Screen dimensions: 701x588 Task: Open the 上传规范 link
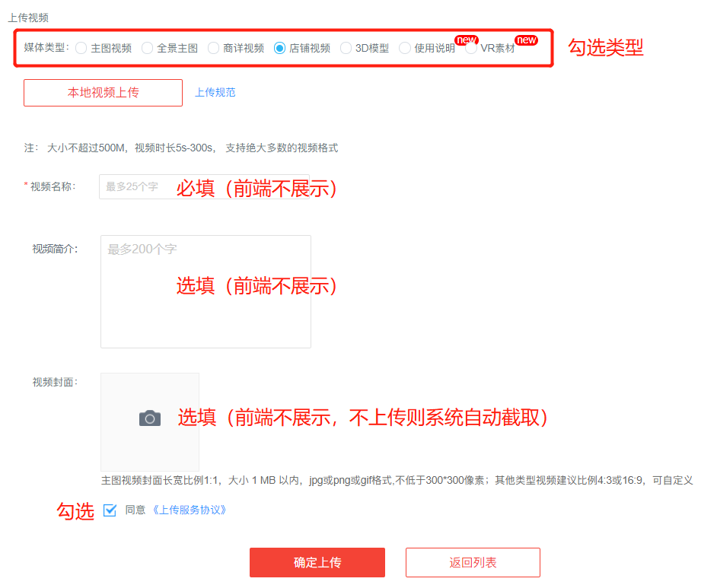pyautogui.click(x=215, y=93)
